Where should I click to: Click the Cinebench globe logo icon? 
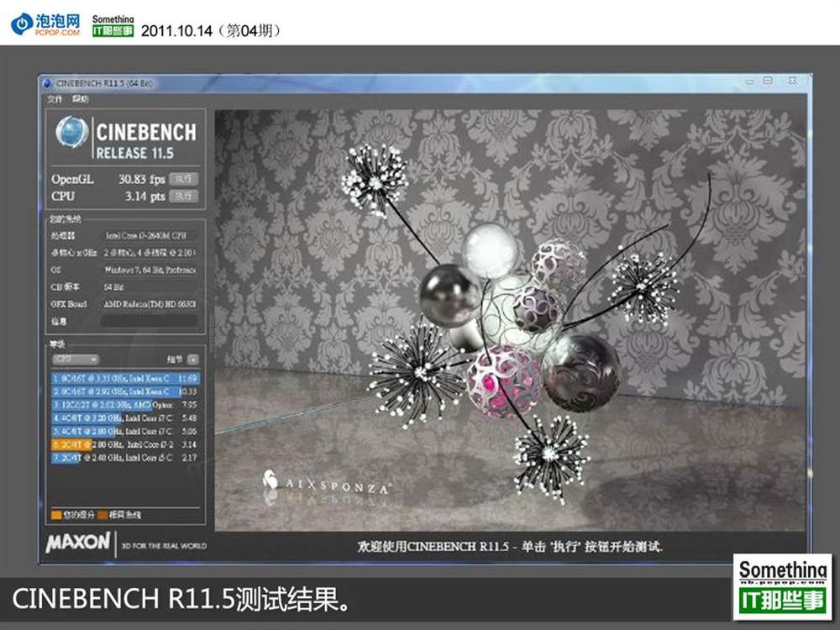pos(71,132)
